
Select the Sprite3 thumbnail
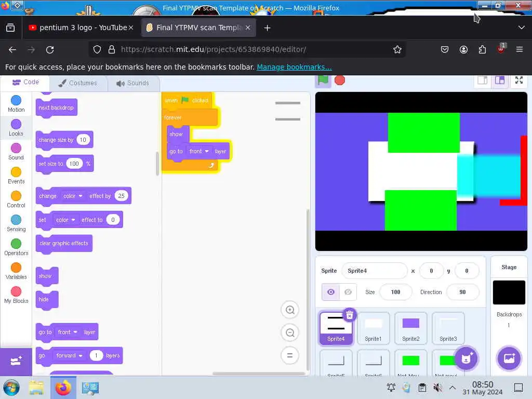coord(448,328)
